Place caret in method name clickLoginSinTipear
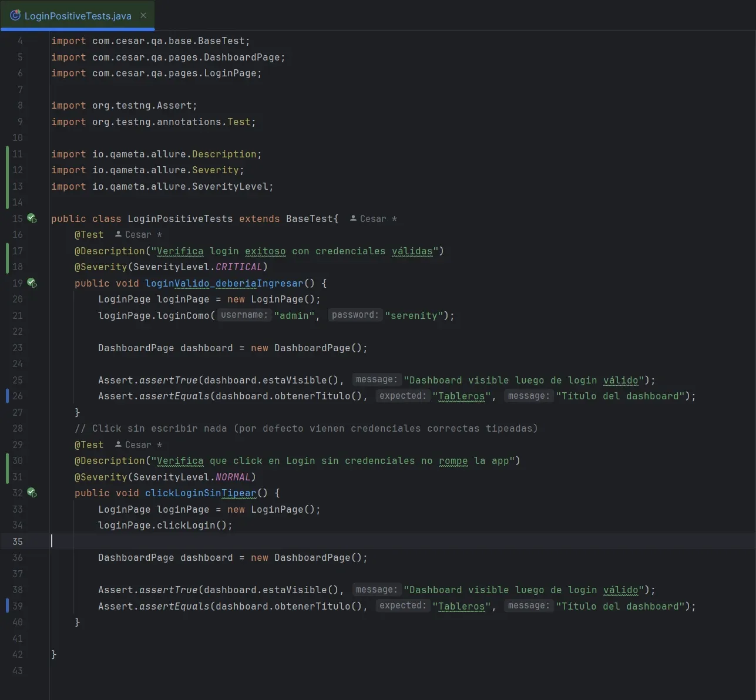 [200, 493]
